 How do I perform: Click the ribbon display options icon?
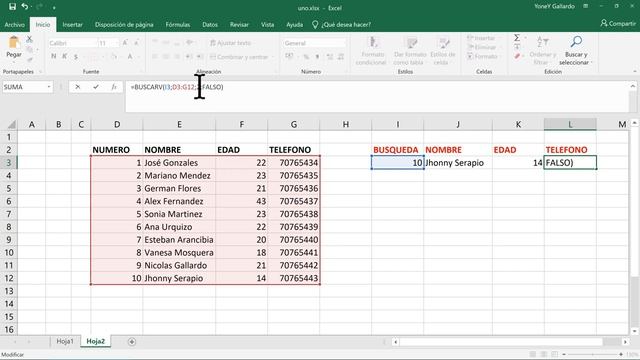[x=586, y=7]
